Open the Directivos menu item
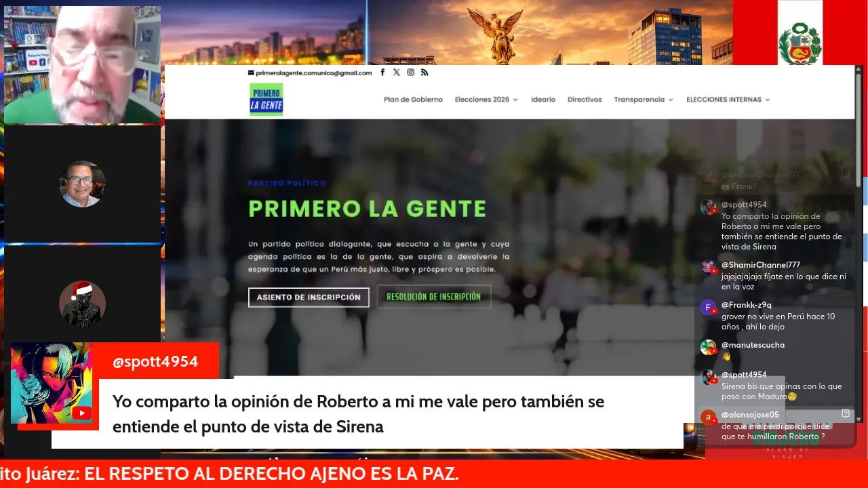Screen dimensions: 868x488 [x=585, y=100]
